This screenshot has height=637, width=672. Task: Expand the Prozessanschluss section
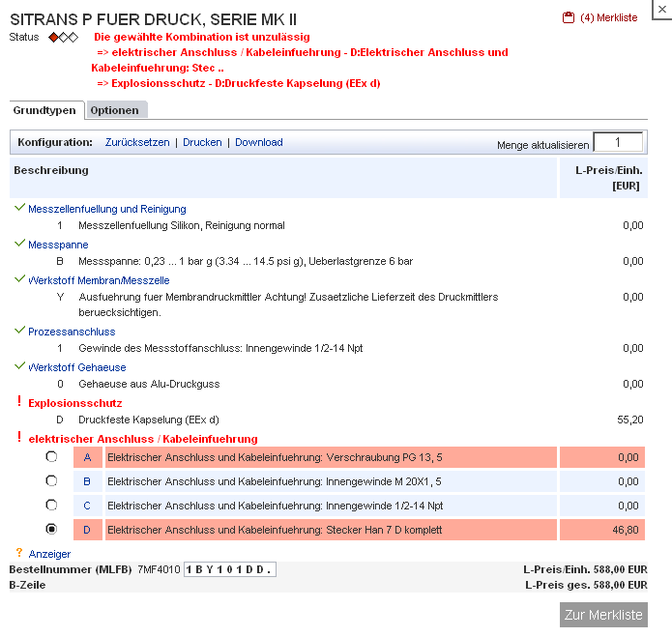72,332
